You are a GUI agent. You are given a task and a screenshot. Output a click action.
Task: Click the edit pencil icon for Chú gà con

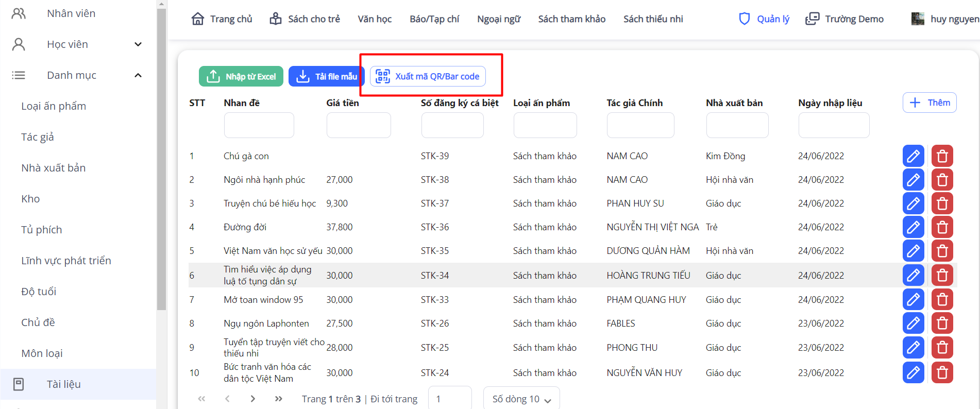pyautogui.click(x=913, y=156)
